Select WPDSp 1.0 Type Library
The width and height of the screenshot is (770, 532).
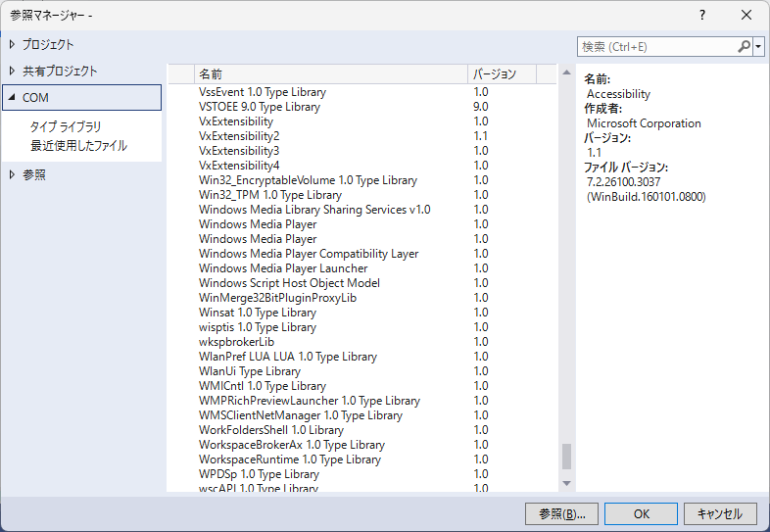(362, 475)
